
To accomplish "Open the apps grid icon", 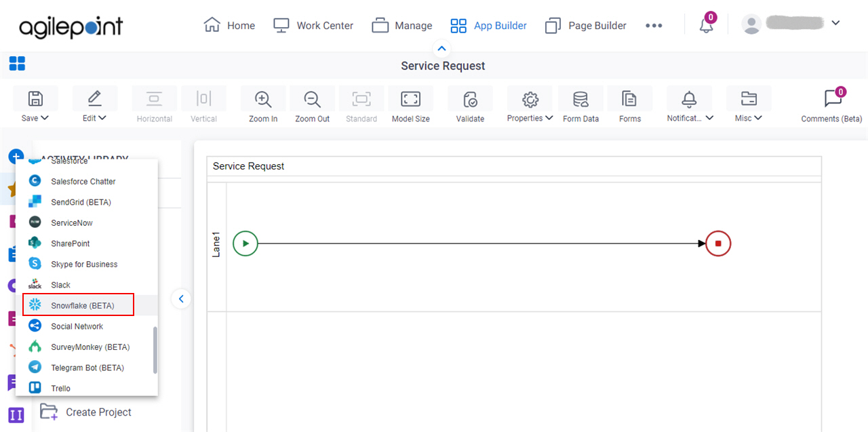I will [x=17, y=64].
